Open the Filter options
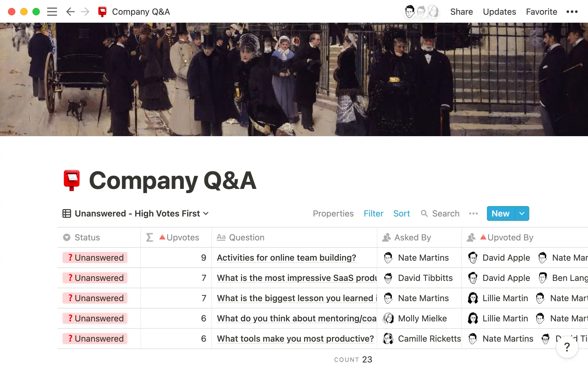The image size is (588, 368). pyautogui.click(x=373, y=213)
